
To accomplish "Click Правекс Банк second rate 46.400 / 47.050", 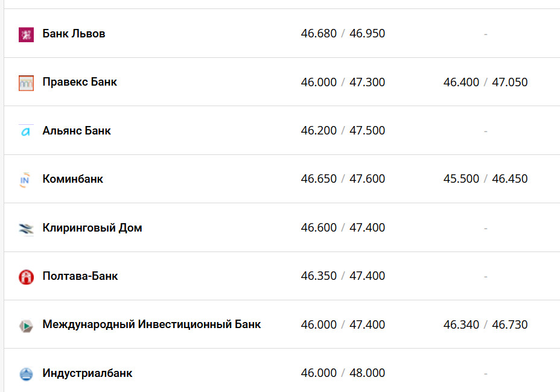I will [x=485, y=82].
